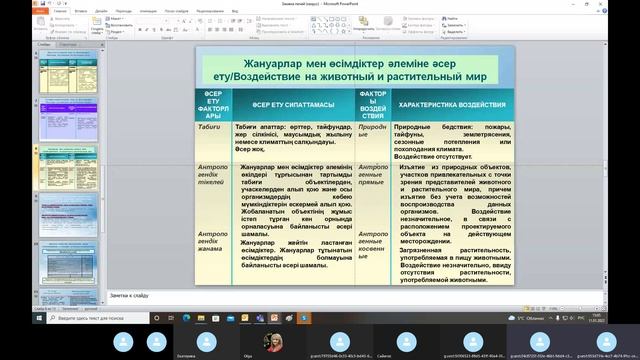
Task: Open the Переходы ribbon tab
Action: click(124, 11)
